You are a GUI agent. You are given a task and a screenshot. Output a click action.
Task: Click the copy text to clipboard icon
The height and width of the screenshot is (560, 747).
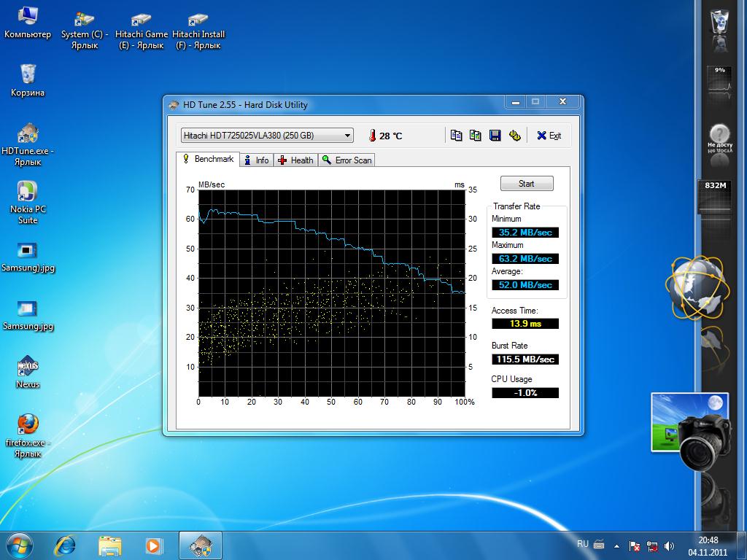tap(457, 136)
